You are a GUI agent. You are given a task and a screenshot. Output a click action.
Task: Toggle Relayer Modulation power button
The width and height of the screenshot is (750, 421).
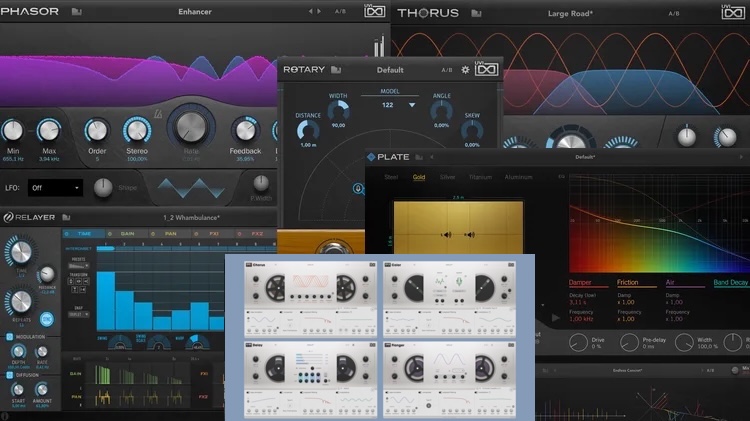tap(9, 337)
